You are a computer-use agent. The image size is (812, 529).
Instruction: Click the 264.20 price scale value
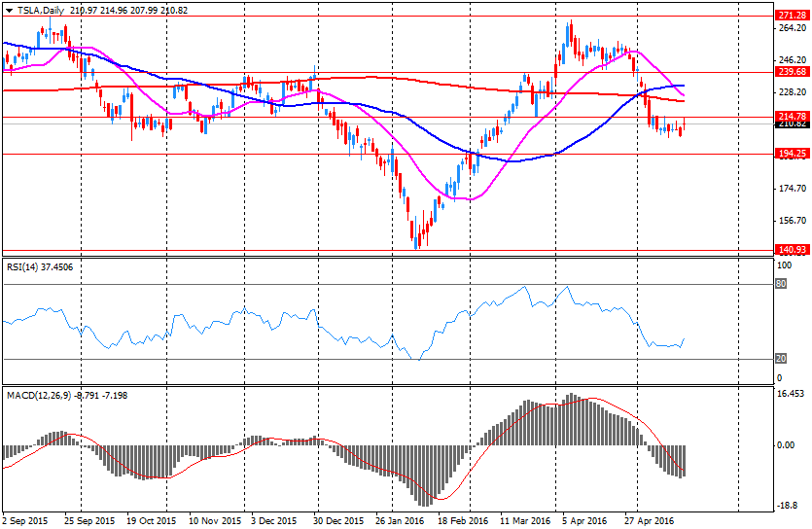[x=793, y=28]
